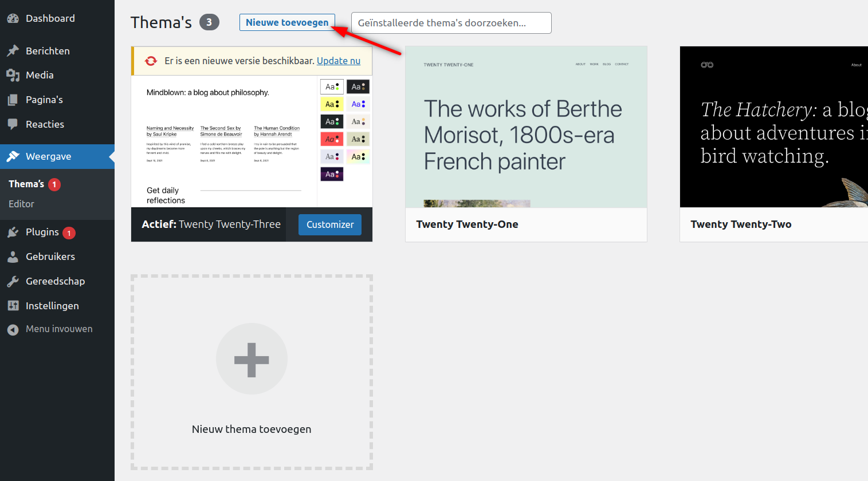The image size is (868, 481).
Task: Open the Twenty Twenty-Three theme screenshot
Action: tap(252, 141)
